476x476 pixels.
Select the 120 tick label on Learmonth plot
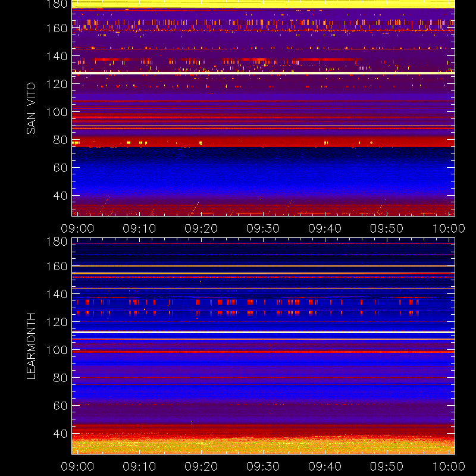(x=57, y=322)
